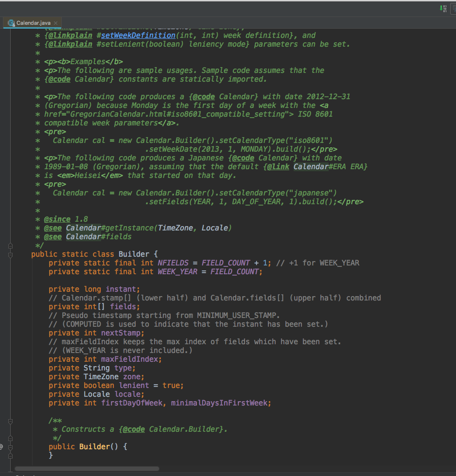Click the 'firstDayOfWeek' field name
The width and height of the screenshot is (456, 476).
[132, 403]
